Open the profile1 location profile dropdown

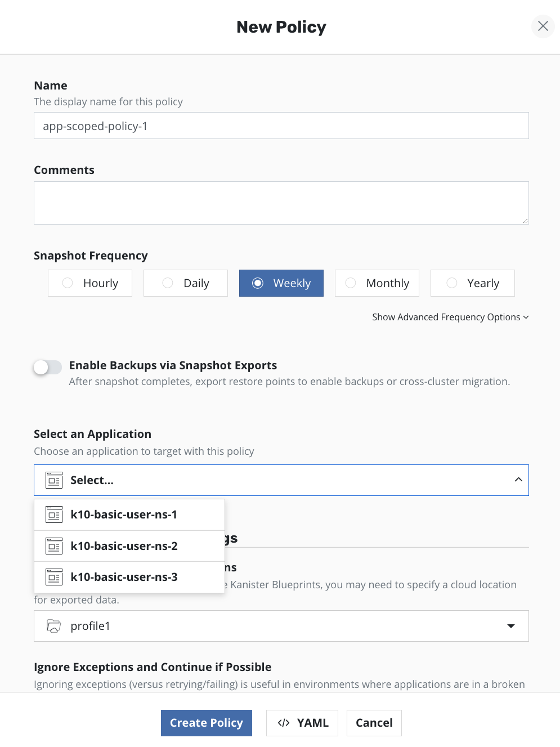pyautogui.click(x=510, y=626)
